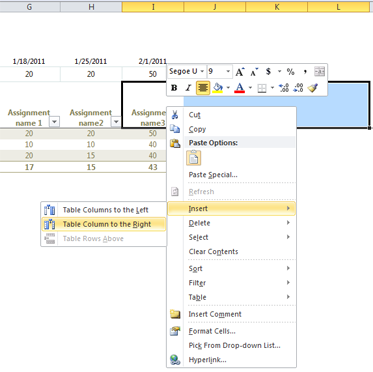Choose Clear Contents
Viewport: 373px width, 372px height.
pos(231,252)
